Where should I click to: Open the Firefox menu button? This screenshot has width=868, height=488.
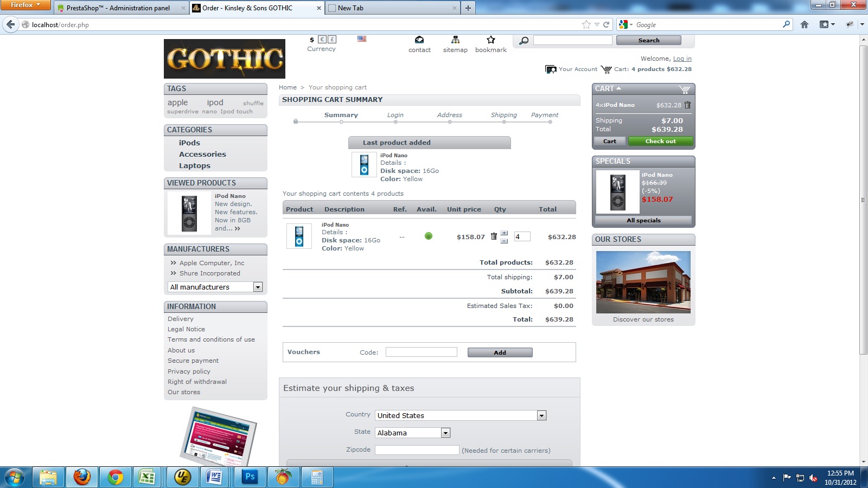(25, 5)
